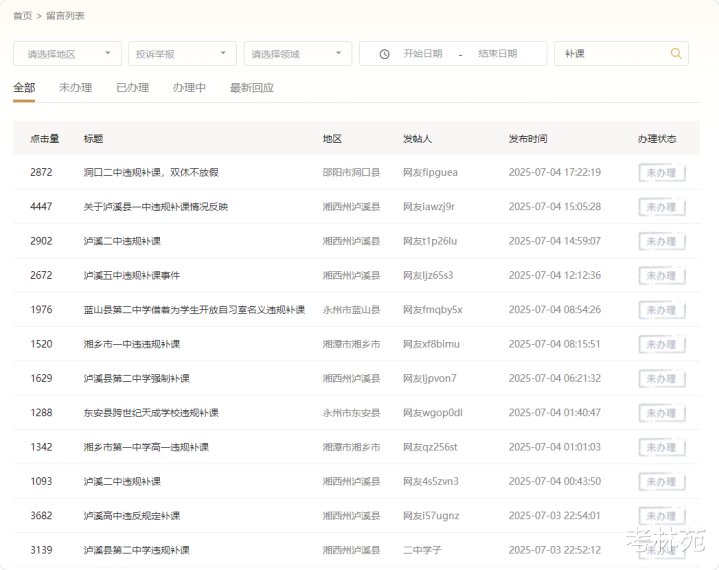719x570 pixels.
Task: Click 未办理 status for 网友fmqby5x row
Action: [x=662, y=310]
